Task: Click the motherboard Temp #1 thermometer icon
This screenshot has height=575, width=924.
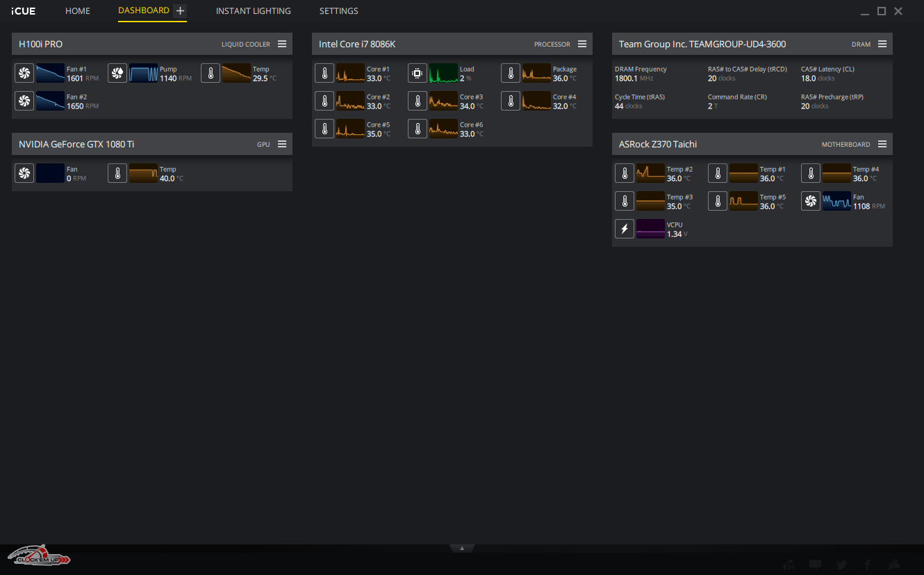Action: click(x=718, y=173)
